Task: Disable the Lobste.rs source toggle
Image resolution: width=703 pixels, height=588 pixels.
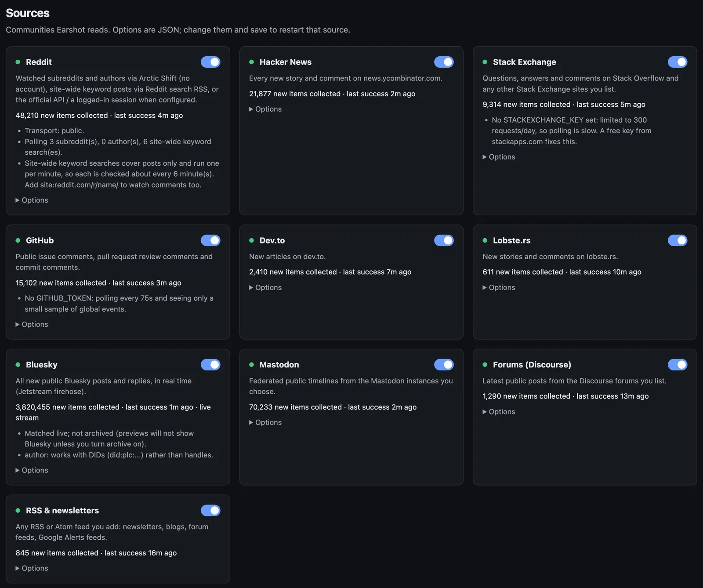Action: point(678,240)
